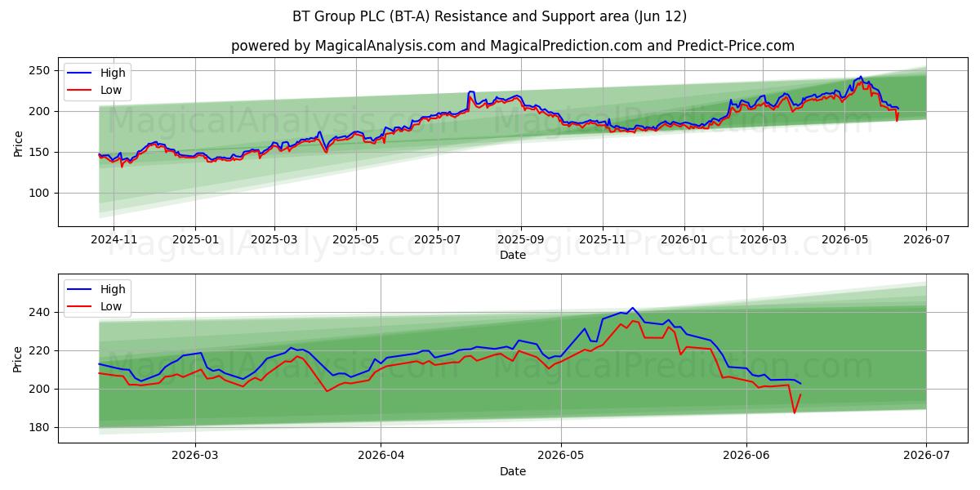Click the '2026-05' tick label in the top chart
The width and height of the screenshot is (980, 490).
[844, 240]
